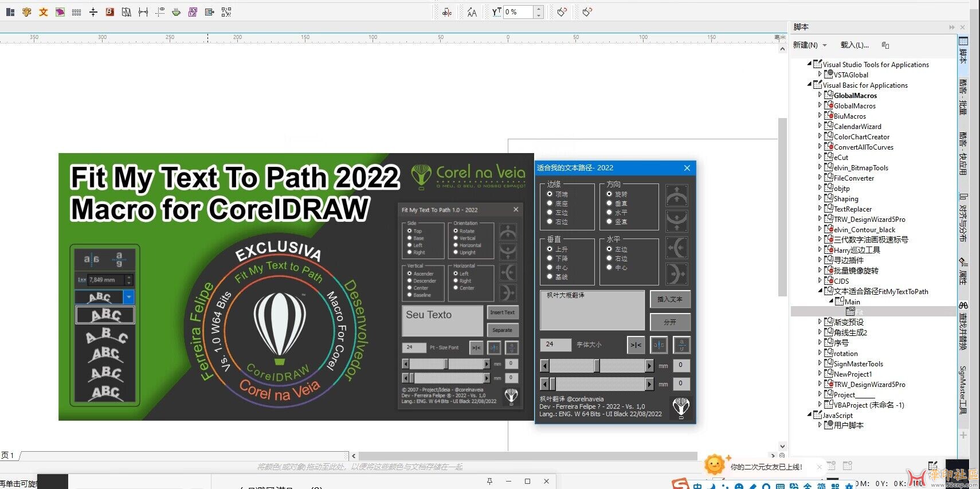
Task: Click the right arc orientation icon in dialog
Action: click(x=677, y=273)
